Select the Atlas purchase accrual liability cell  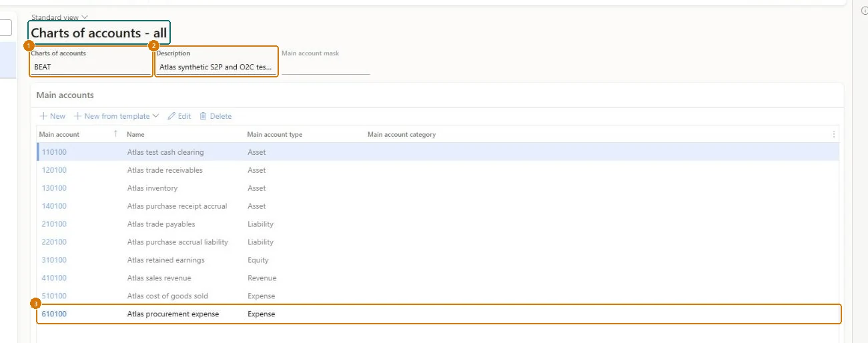tap(177, 242)
